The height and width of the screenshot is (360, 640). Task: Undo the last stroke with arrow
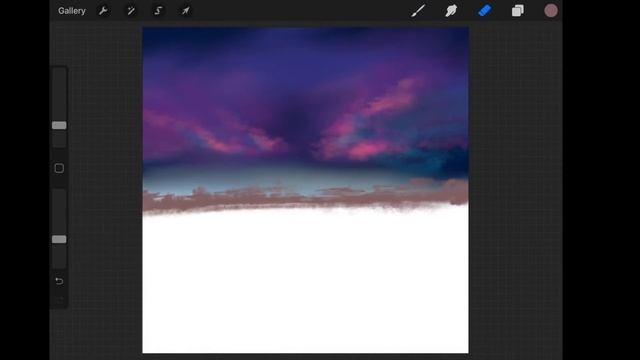click(x=59, y=281)
